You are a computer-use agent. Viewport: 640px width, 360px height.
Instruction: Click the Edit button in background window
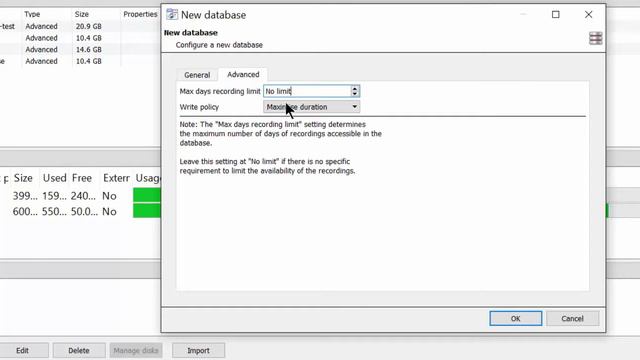tap(22, 351)
